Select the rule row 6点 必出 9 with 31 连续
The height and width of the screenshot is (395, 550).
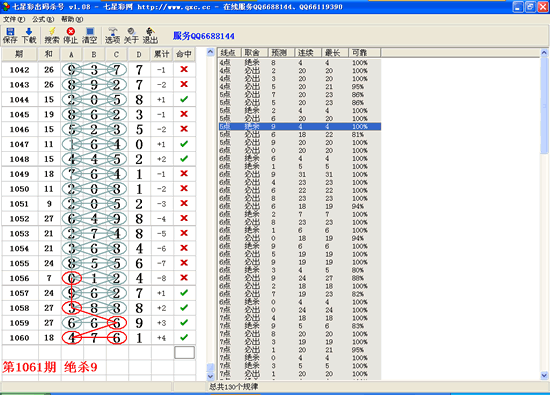300,175
